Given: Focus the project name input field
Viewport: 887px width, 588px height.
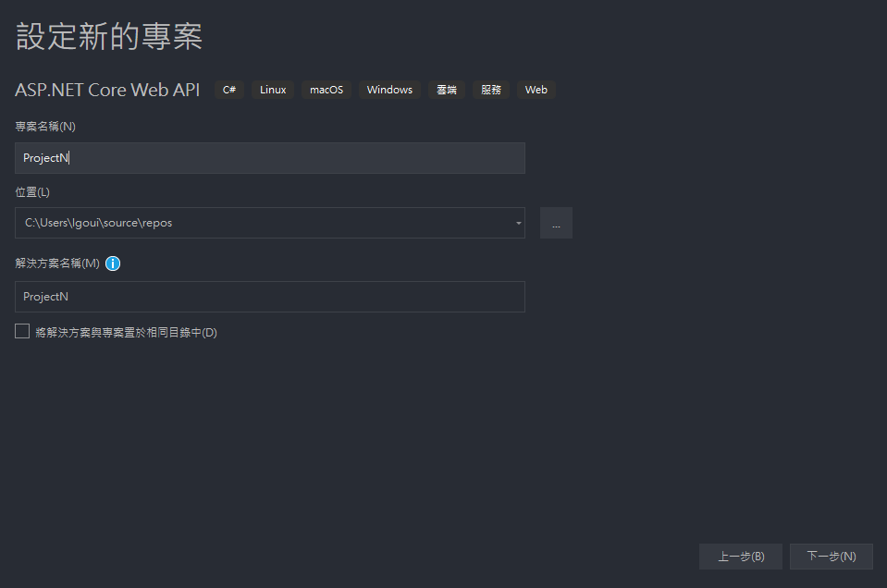Looking at the screenshot, I should coord(270,158).
